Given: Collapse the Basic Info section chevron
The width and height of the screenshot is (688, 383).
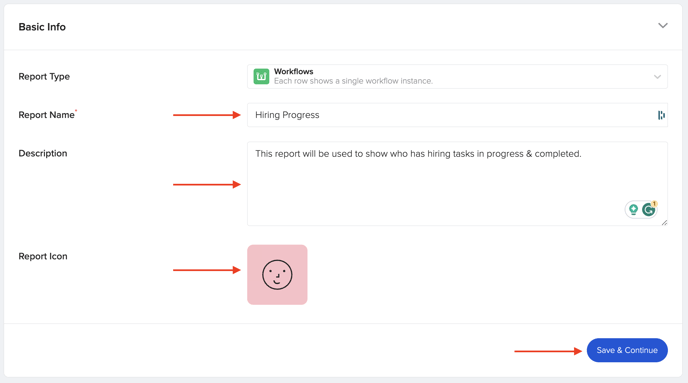Looking at the screenshot, I should coord(663,25).
